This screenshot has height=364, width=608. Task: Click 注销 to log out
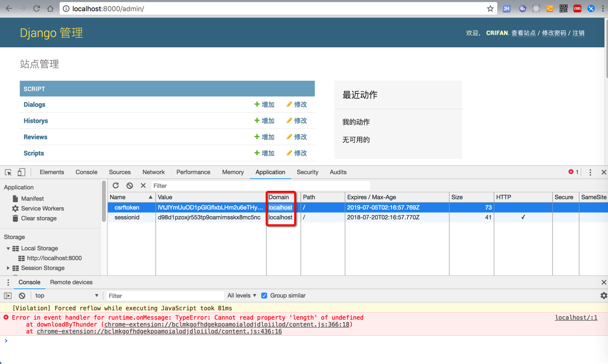[x=578, y=33]
